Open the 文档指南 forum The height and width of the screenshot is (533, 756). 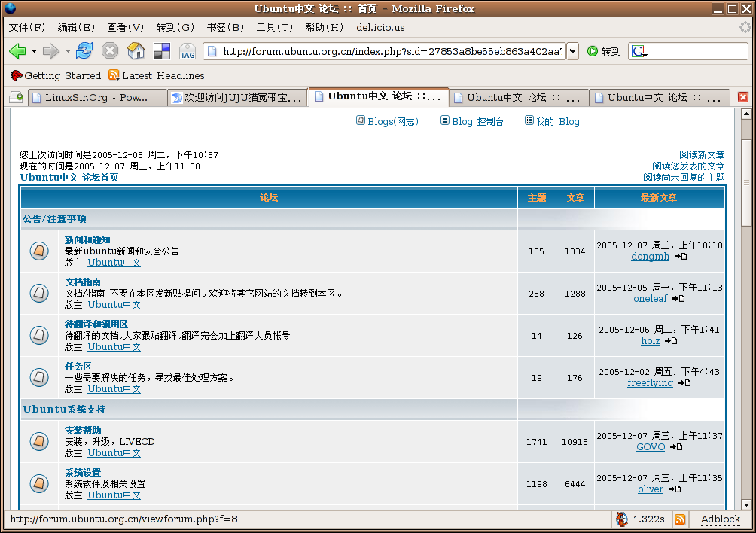(x=83, y=282)
